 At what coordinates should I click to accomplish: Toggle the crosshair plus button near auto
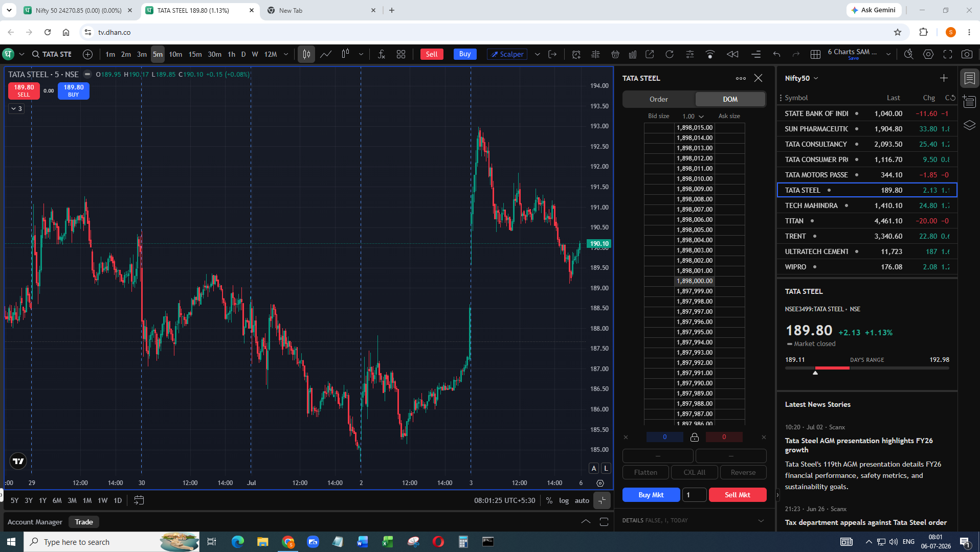coord(602,500)
